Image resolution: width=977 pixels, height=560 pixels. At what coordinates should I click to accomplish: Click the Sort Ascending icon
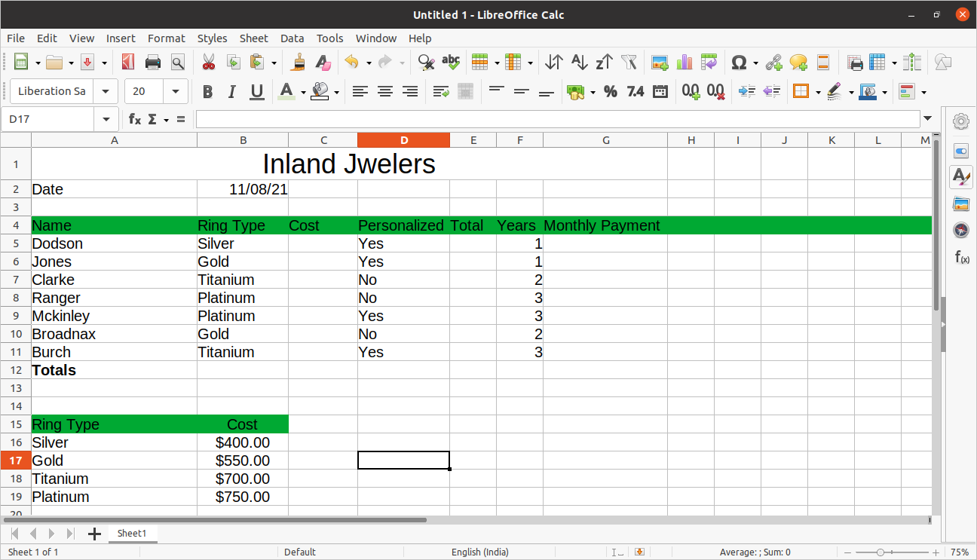click(579, 63)
